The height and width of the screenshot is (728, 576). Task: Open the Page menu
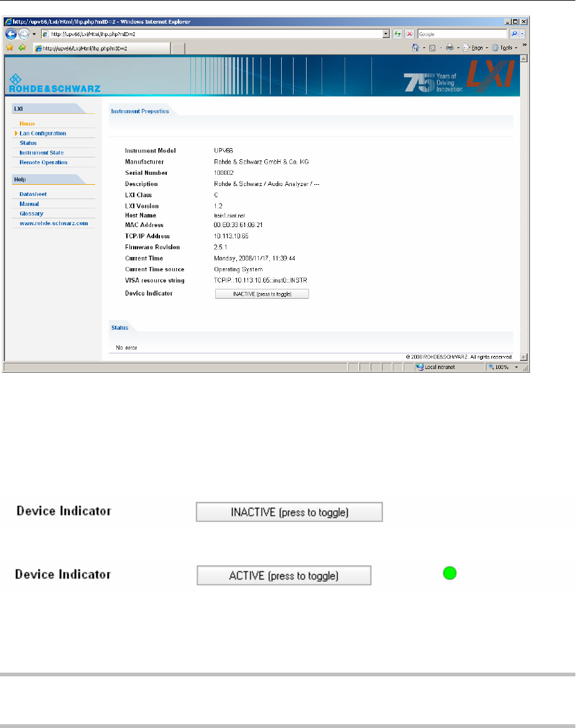click(476, 48)
